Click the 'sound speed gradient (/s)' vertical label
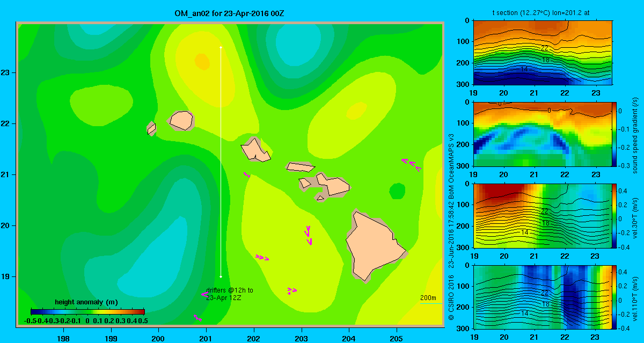644x343 pixels. (634, 134)
